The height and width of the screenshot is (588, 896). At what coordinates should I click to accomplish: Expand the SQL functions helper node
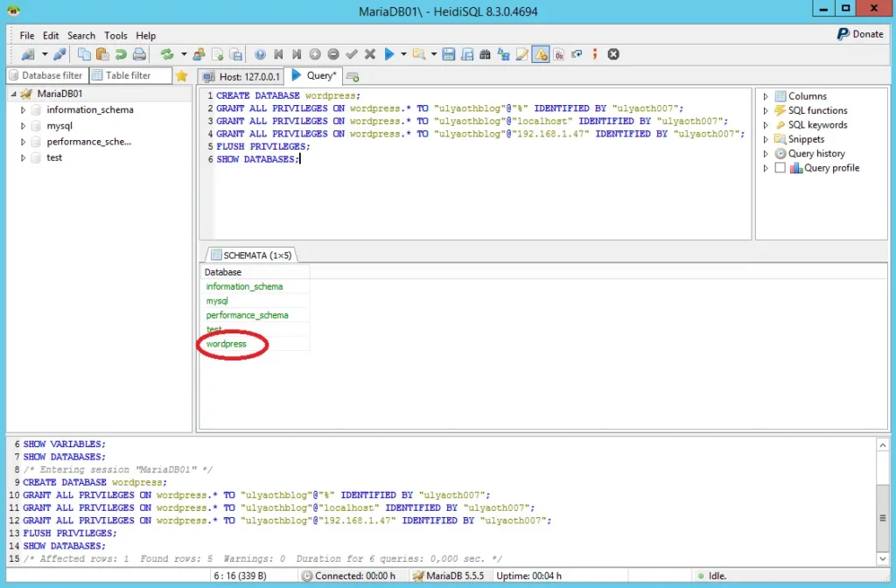(766, 111)
